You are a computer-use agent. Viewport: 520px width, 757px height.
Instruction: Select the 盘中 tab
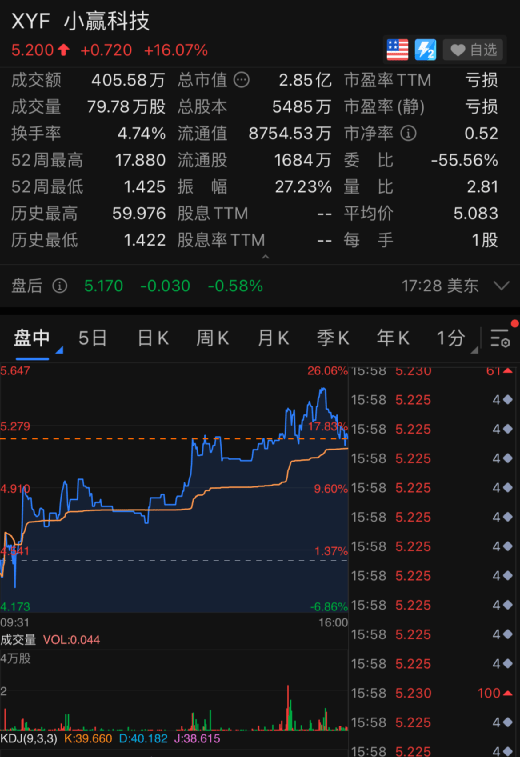coord(32,338)
